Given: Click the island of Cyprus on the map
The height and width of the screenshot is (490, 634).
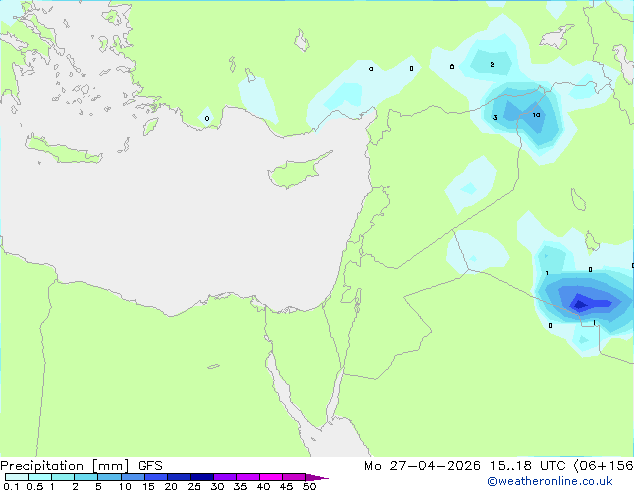Looking at the screenshot, I should point(297,172).
